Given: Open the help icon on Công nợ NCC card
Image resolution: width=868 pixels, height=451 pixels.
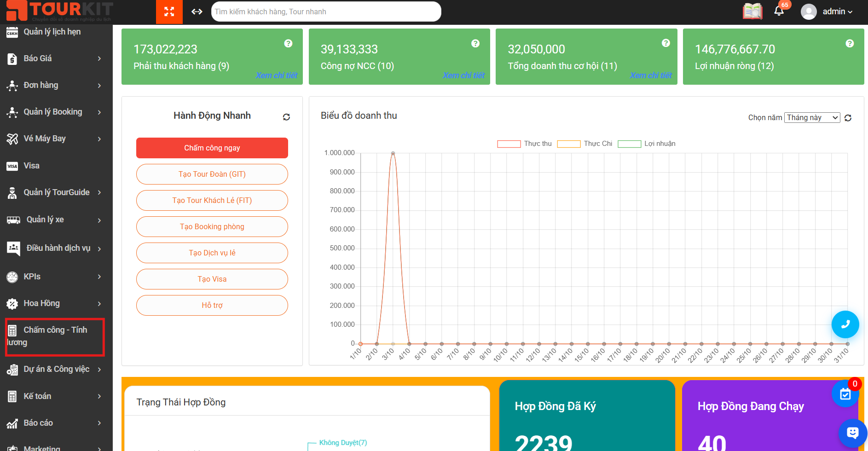Looking at the screenshot, I should point(475,43).
